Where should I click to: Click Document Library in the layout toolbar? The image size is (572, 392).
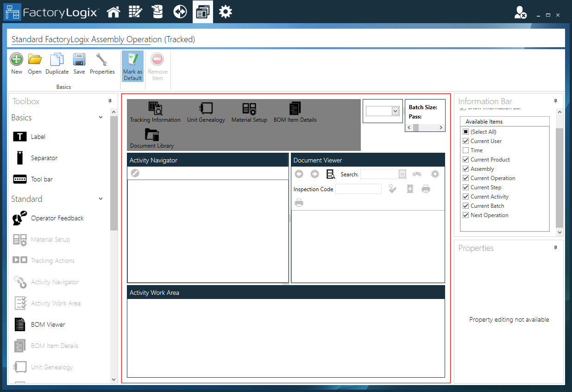(152, 138)
